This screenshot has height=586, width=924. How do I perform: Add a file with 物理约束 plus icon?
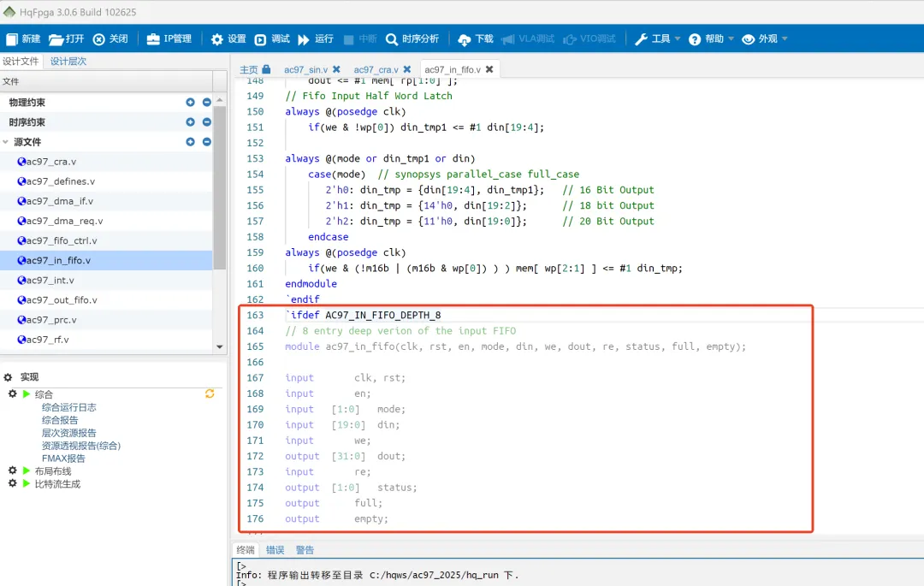point(190,103)
